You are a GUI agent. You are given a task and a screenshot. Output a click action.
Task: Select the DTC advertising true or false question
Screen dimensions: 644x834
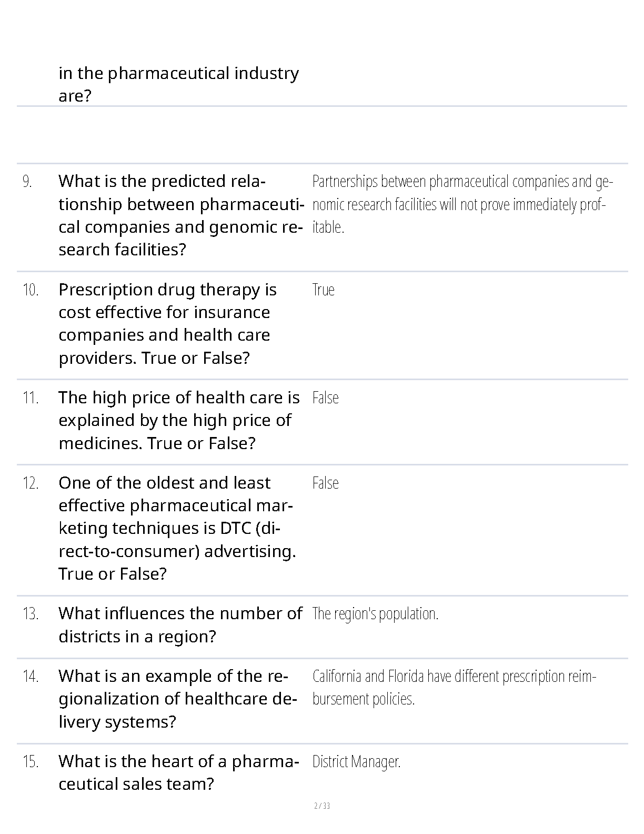pos(177,528)
